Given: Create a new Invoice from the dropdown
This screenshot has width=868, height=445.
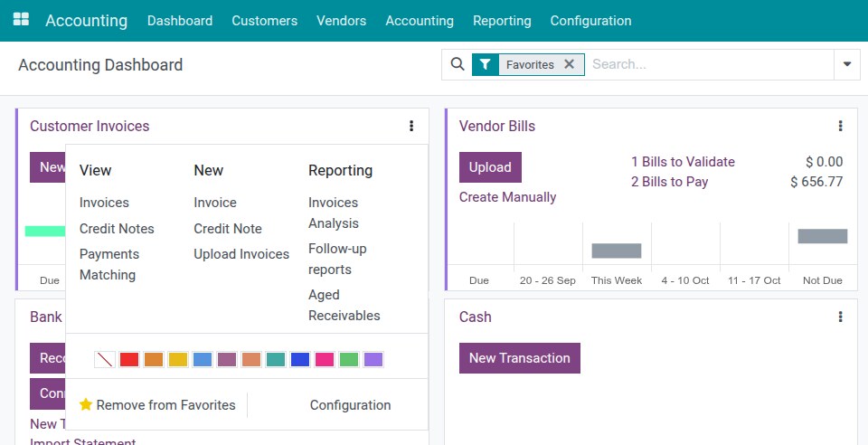Looking at the screenshot, I should tap(215, 203).
